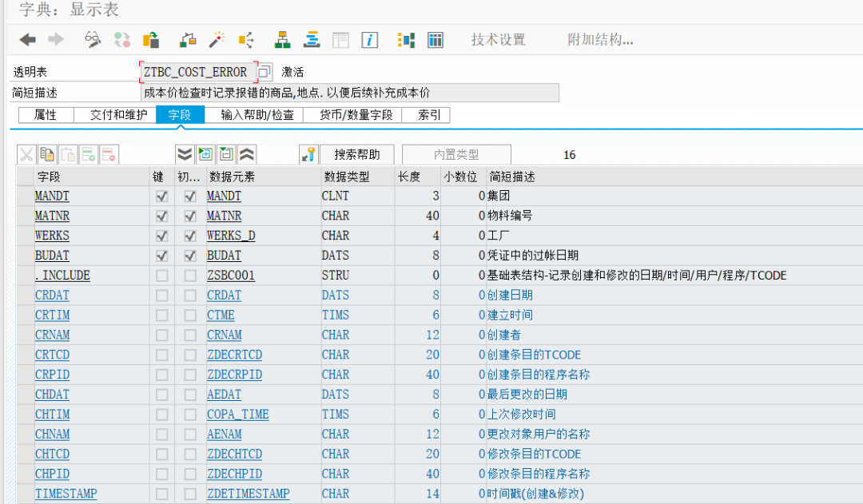Click the Delete row icon
863x504 pixels.
(109, 155)
